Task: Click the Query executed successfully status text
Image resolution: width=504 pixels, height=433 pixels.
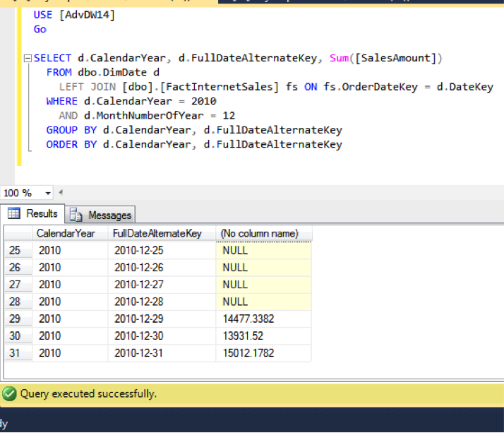Action: pos(88,393)
